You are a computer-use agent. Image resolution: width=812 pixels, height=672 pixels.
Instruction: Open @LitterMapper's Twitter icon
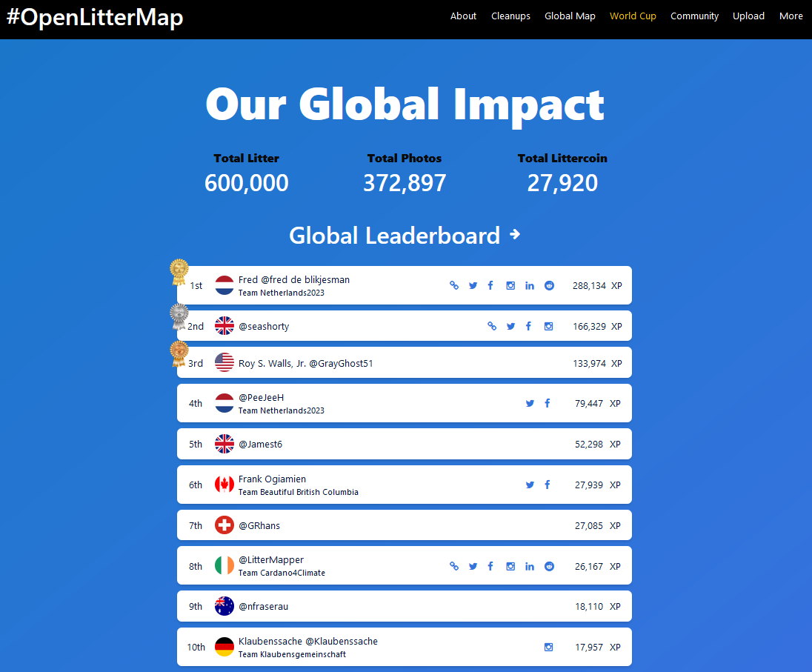tap(473, 566)
